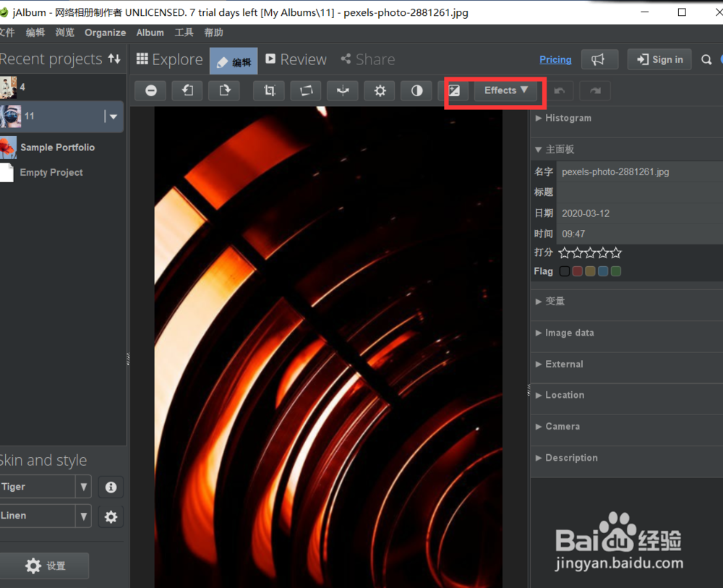Rate the image with the first star
The height and width of the screenshot is (588, 723).
[565, 252]
